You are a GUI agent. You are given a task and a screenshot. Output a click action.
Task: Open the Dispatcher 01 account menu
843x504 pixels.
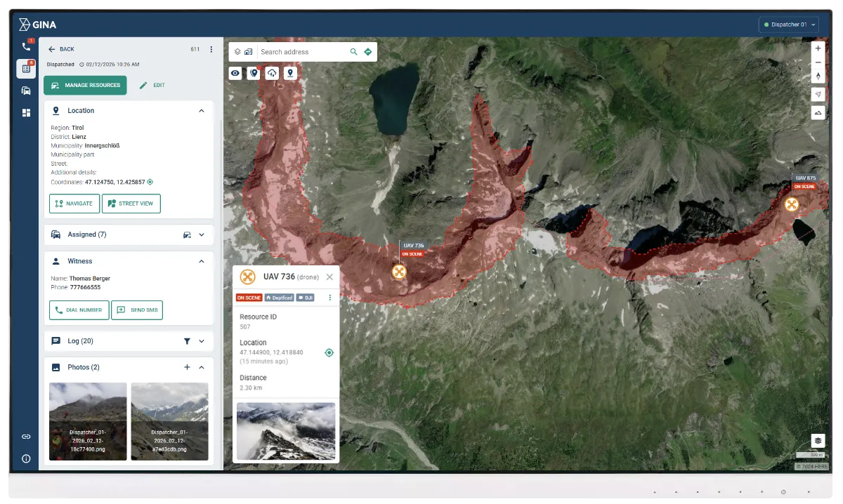(x=788, y=24)
